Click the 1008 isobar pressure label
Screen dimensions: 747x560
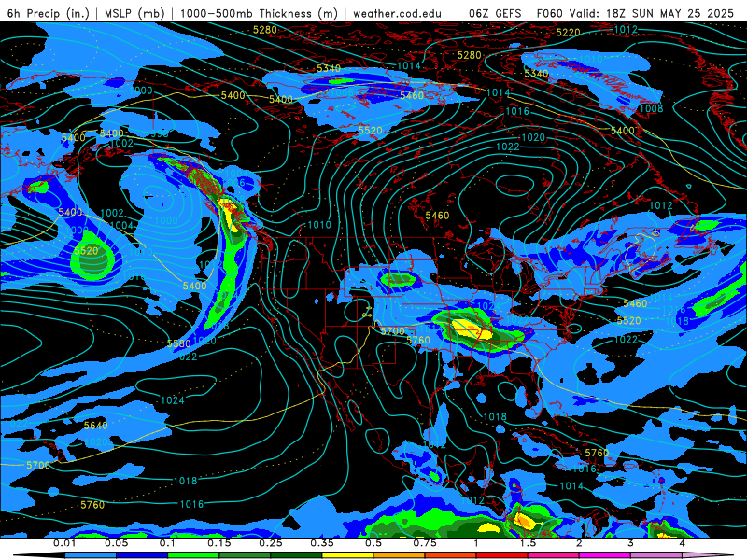tap(651, 108)
